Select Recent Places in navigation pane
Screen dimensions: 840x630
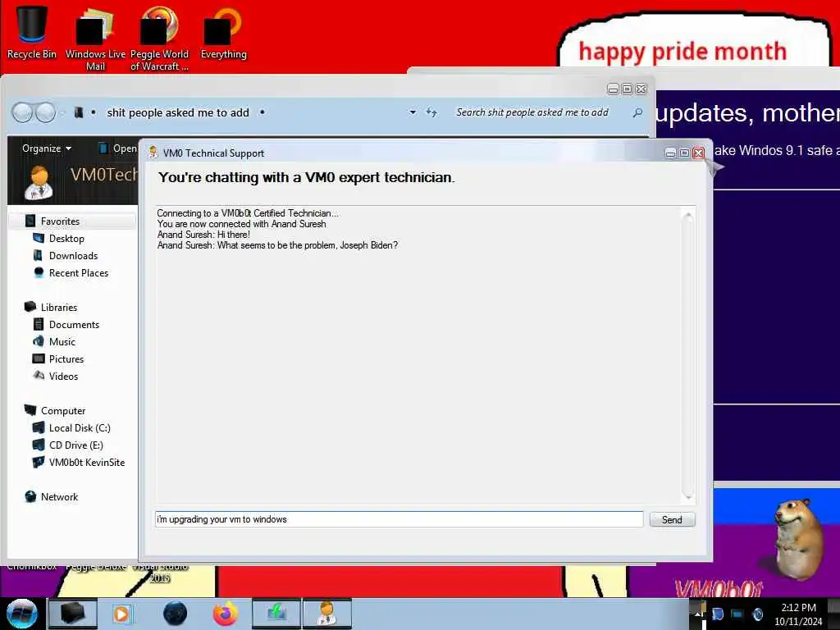coord(79,272)
